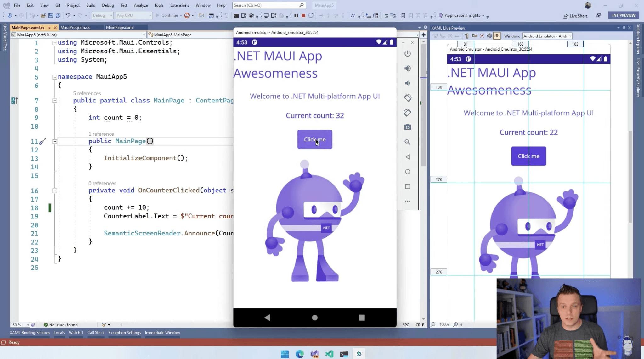Viewport: 644px width, 359px height.
Task: Expand the Debug configuration dropdown
Action: pos(110,15)
